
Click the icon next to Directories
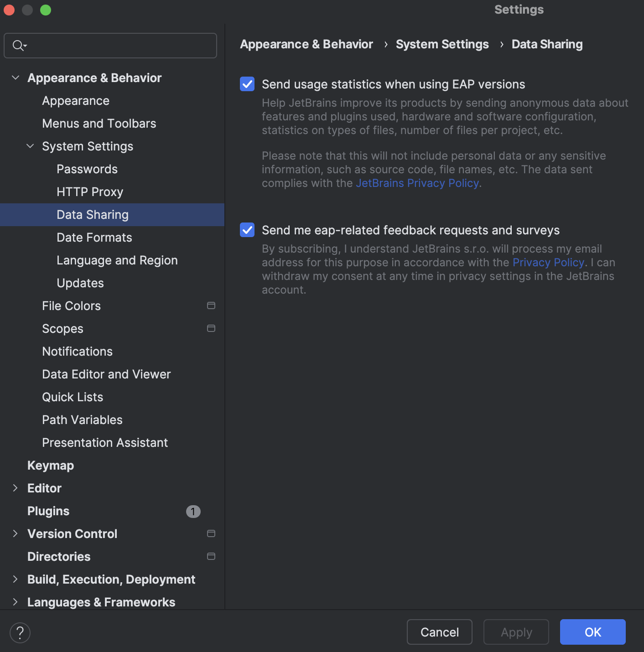[x=211, y=556]
